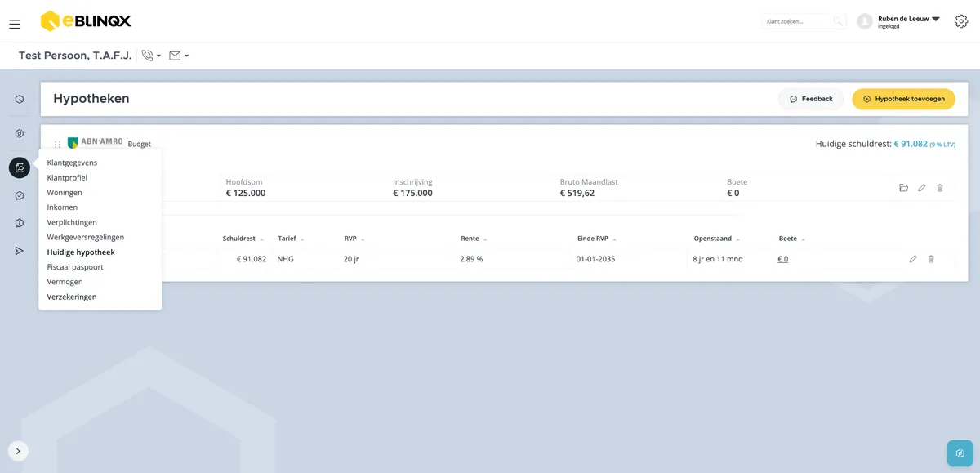Viewport: 980px width, 473px height.
Task: Choose Fiscaal paspoort from the menu
Action: (x=75, y=267)
